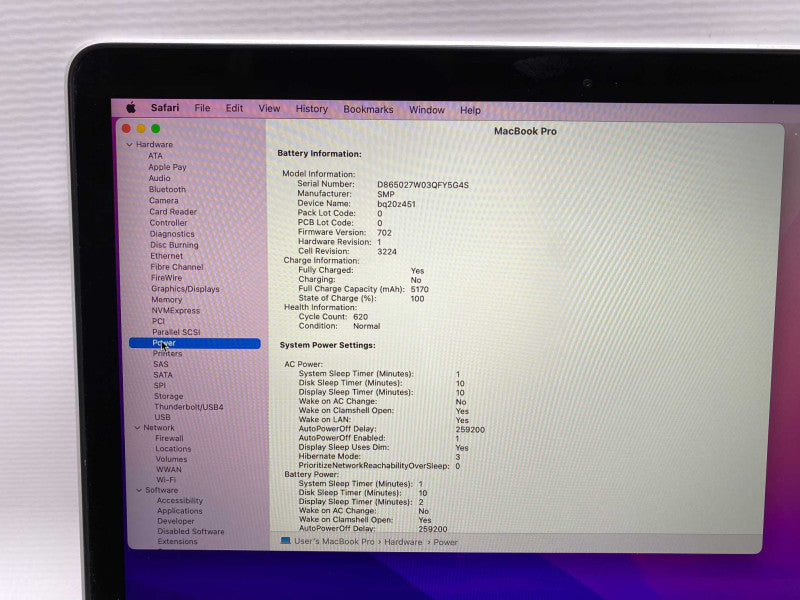This screenshot has height=600, width=800.
Task: Open the Help menu
Action: click(470, 110)
